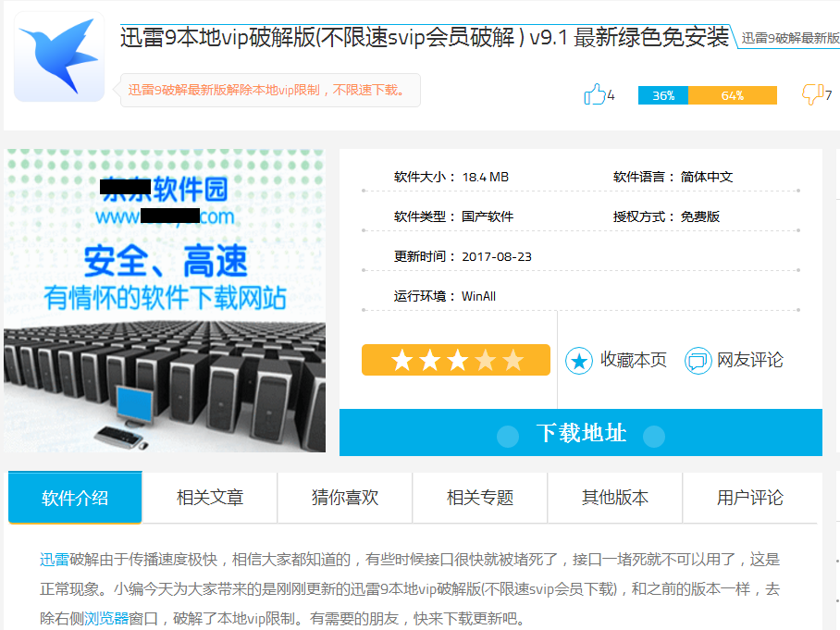Click the software park promotional banner image

pyautogui.click(x=165, y=301)
